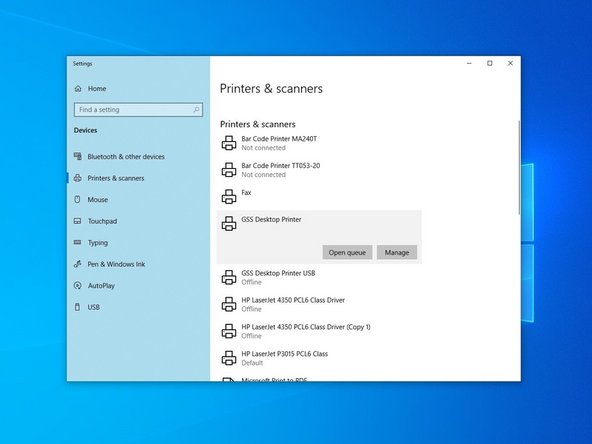Click Offline status under GSS Desktop Printer USB
The width and height of the screenshot is (592, 444).
point(251,282)
